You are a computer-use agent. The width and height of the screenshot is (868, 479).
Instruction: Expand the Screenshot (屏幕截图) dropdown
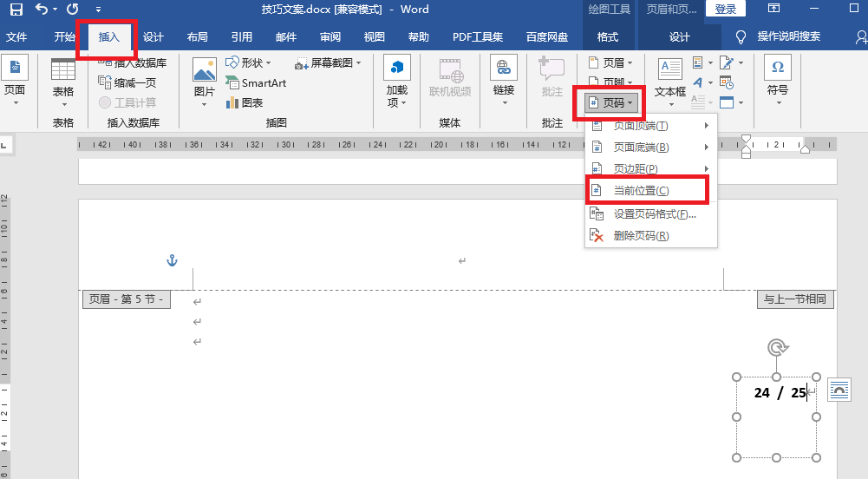click(x=328, y=63)
